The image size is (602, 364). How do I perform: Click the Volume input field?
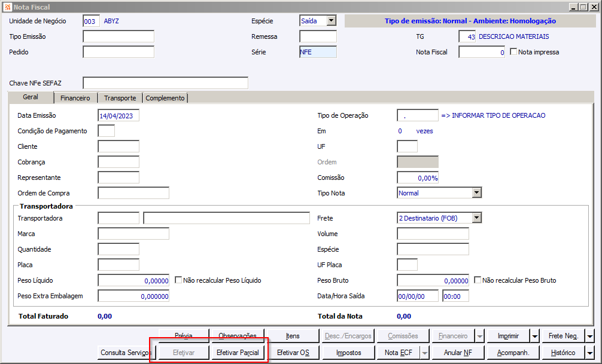tap(433, 234)
